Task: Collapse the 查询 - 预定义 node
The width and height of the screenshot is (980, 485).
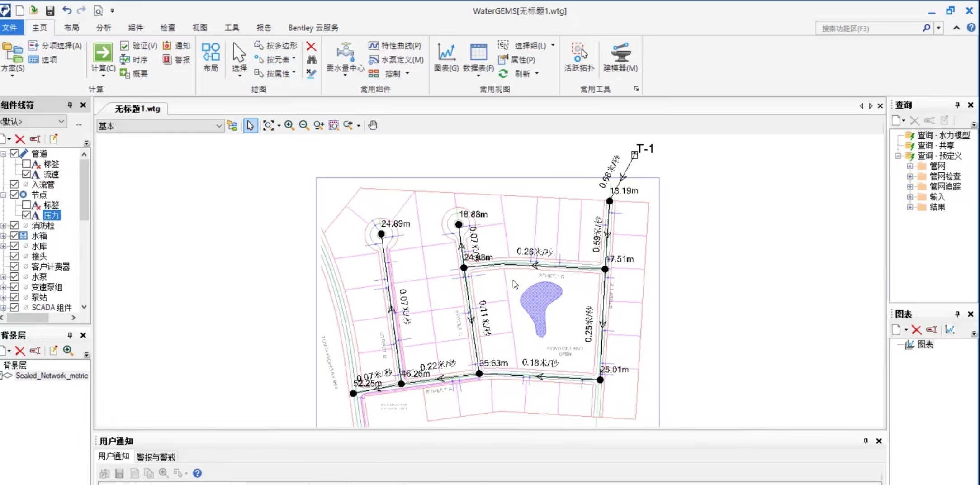Action: pos(898,156)
